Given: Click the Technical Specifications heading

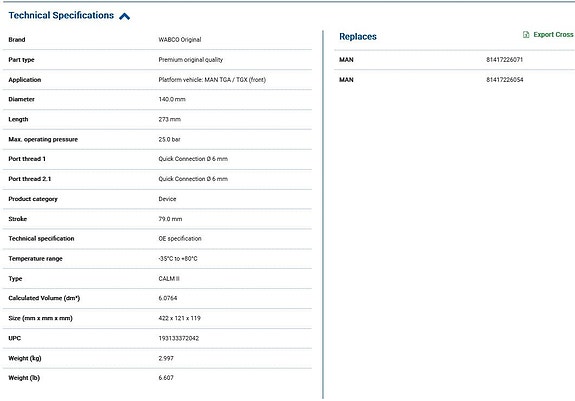Looking at the screenshot, I should click(61, 15).
